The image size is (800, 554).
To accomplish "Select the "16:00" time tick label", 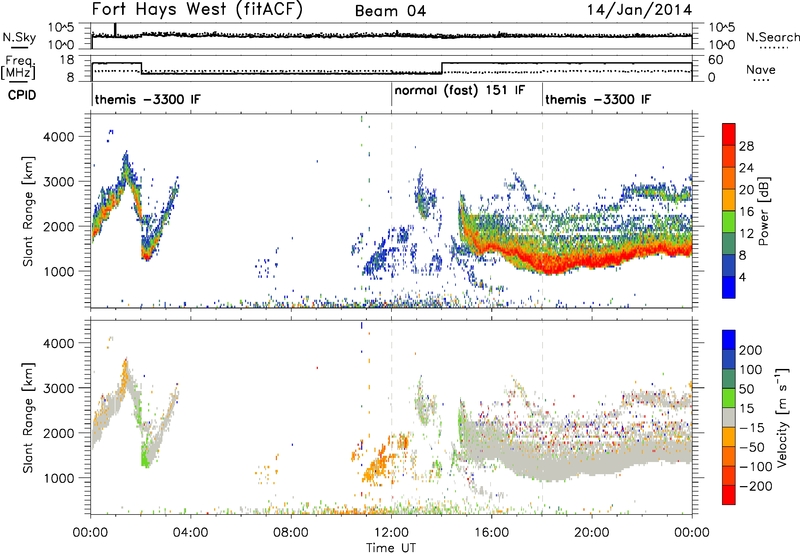I will click(491, 533).
